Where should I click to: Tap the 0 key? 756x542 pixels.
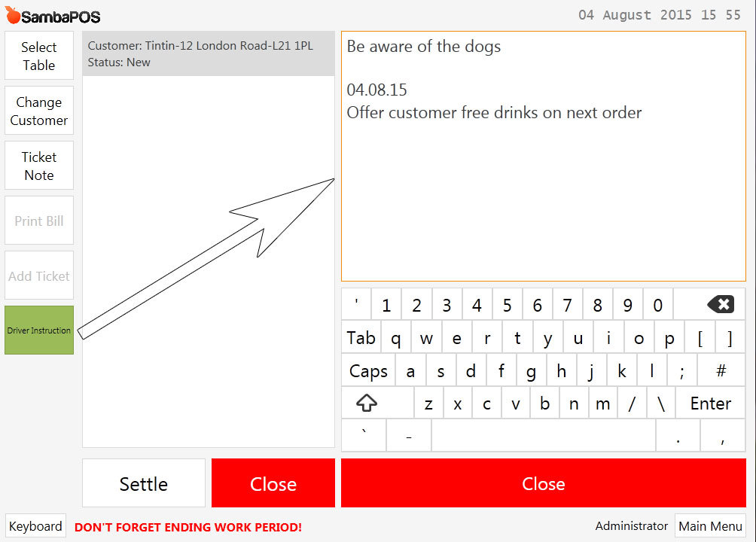pos(657,304)
